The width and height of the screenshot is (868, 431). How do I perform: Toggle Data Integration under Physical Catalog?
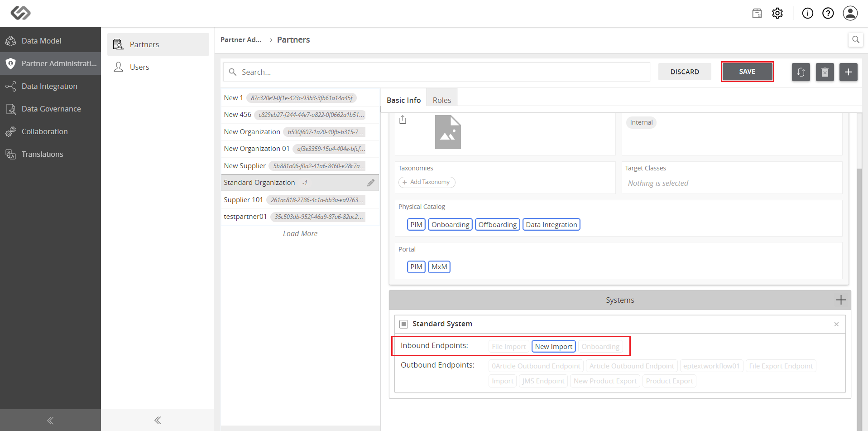click(x=551, y=225)
